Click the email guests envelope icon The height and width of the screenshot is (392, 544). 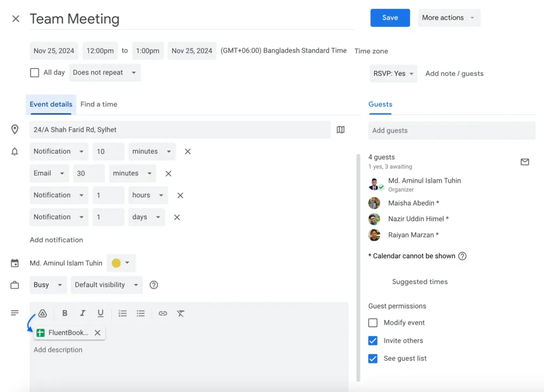coord(524,162)
